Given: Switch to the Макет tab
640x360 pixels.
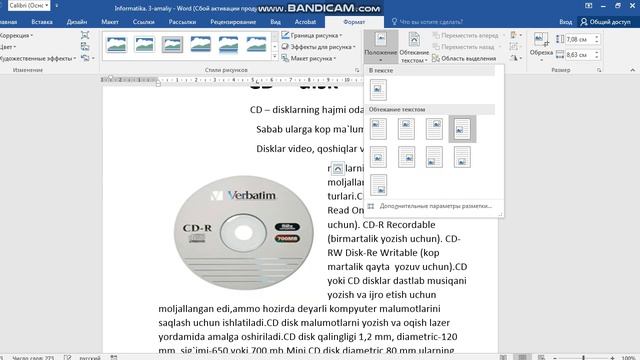Looking at the screenshot, I should click(x=110, y=22).
